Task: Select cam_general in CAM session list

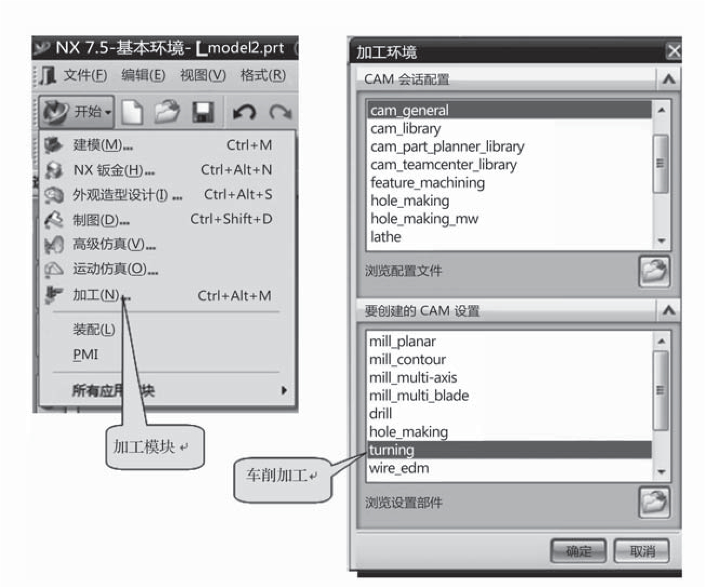Action: 509,110
